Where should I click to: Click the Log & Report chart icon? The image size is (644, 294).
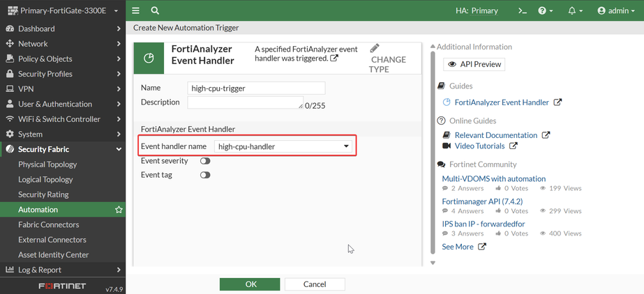[x=10, y=270]
